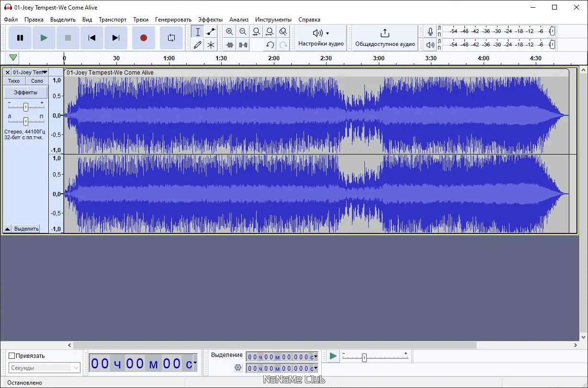Click the horizontal scrollbar thumb
588x388 pixels.
(x=274, y=345)
